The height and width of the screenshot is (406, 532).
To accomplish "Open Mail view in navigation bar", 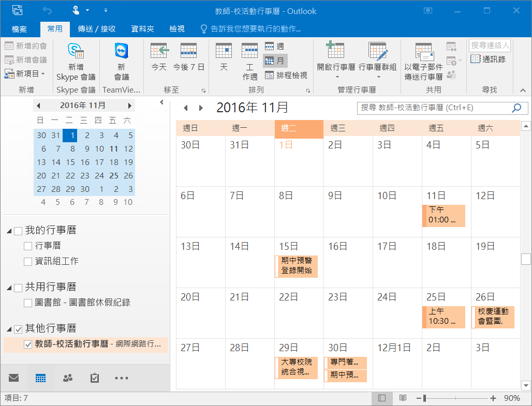I will (x=13, y=378).
